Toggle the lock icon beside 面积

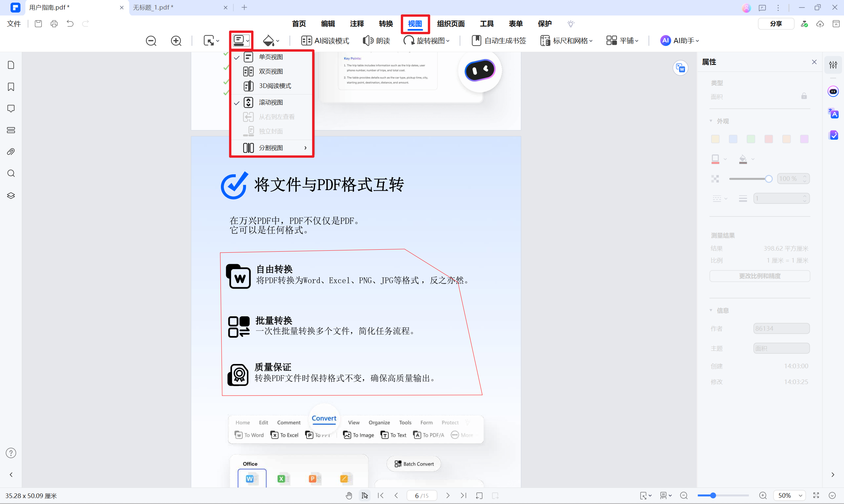pyautogui.click(x=803, y=96)
